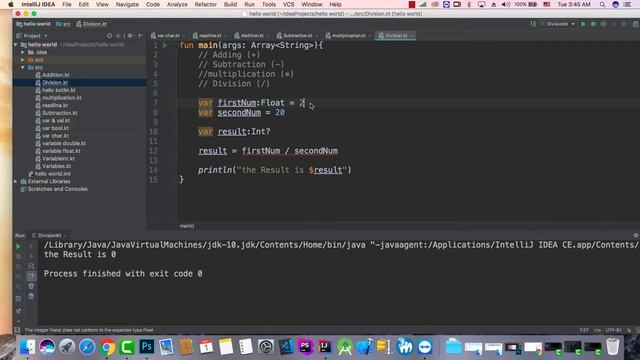Open Project panel gear settings

coord(130,36)
